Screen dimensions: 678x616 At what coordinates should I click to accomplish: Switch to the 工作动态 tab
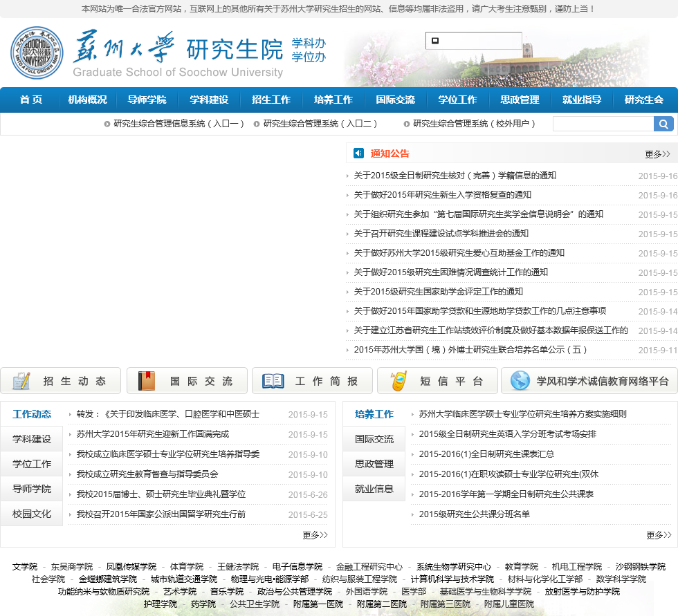point(32,414)
